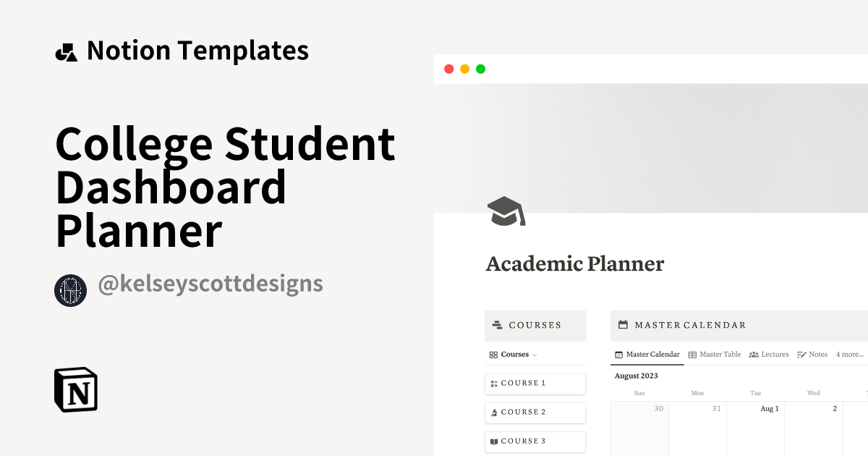
Task: Expand the Courses view dropdown chevron
Action: [533, 355]
